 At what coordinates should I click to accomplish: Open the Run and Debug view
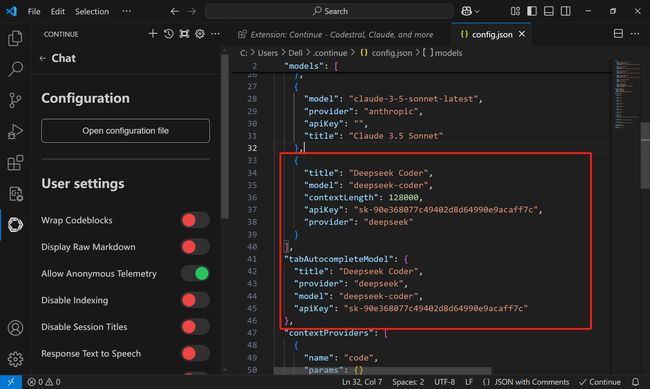click(x=15, y=131)
